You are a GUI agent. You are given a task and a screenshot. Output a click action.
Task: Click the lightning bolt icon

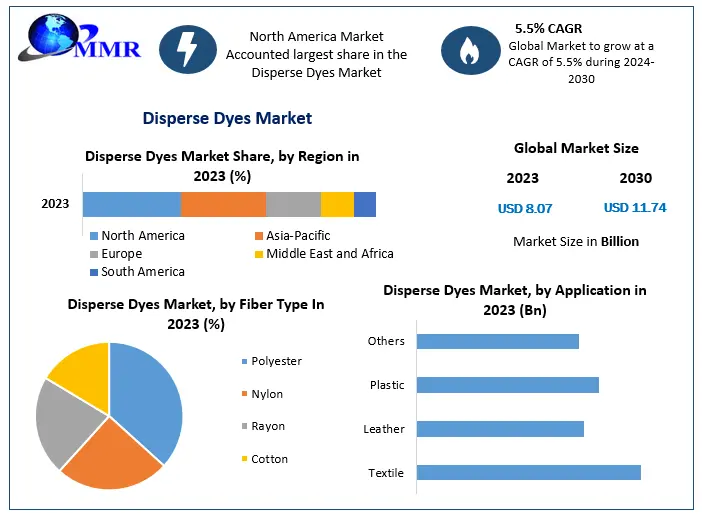coord(187,49)
